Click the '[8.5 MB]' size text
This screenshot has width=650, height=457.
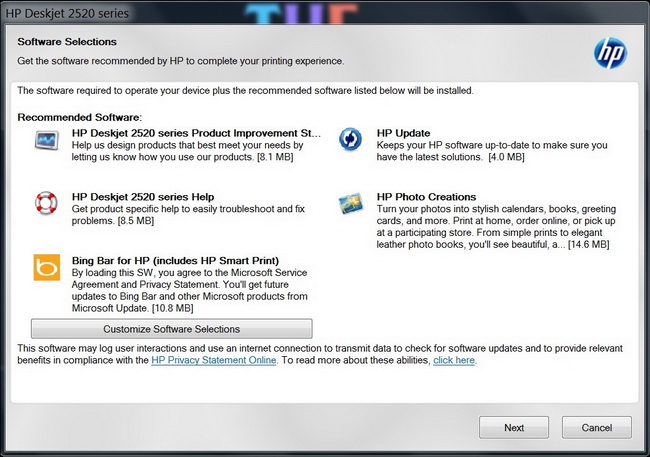point(136,221)
